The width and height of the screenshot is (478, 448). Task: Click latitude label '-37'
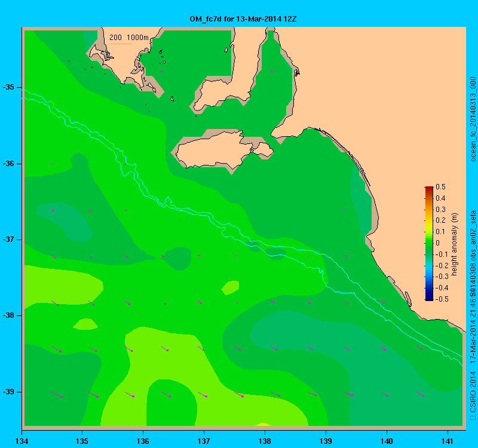click(8, 240)
